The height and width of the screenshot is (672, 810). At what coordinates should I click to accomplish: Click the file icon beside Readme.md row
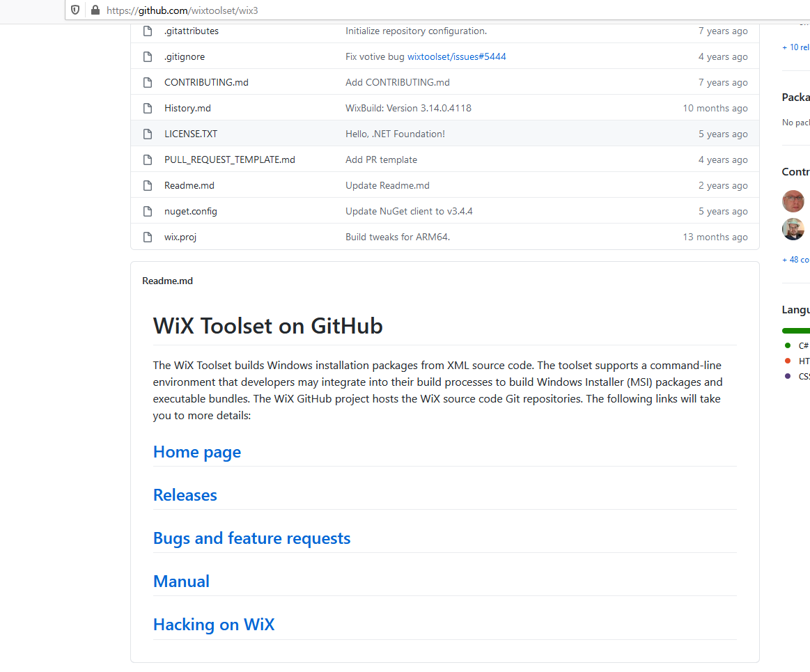pyautogui.click(x=148, y=186)
